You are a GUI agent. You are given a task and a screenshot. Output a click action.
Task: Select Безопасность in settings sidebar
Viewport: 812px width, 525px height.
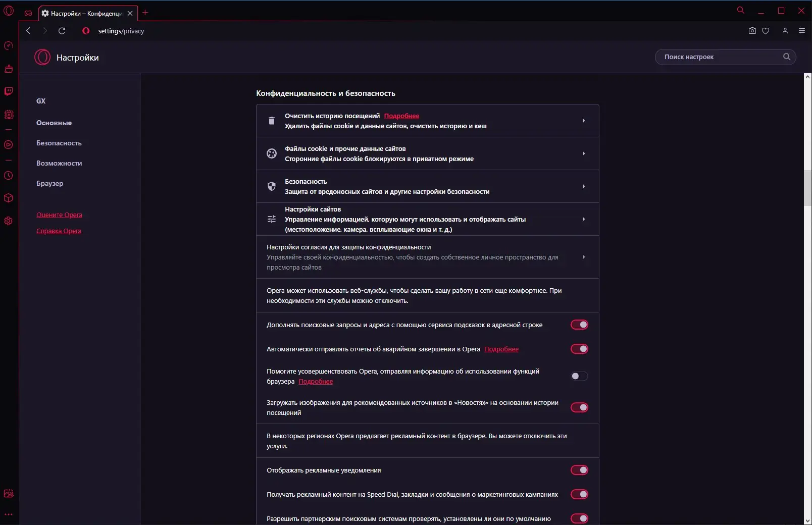[59, 143]
